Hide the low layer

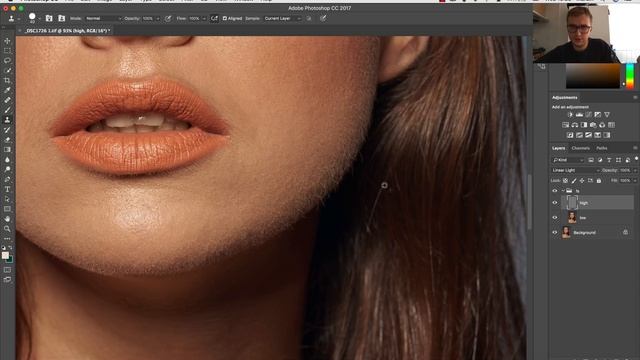555,218
